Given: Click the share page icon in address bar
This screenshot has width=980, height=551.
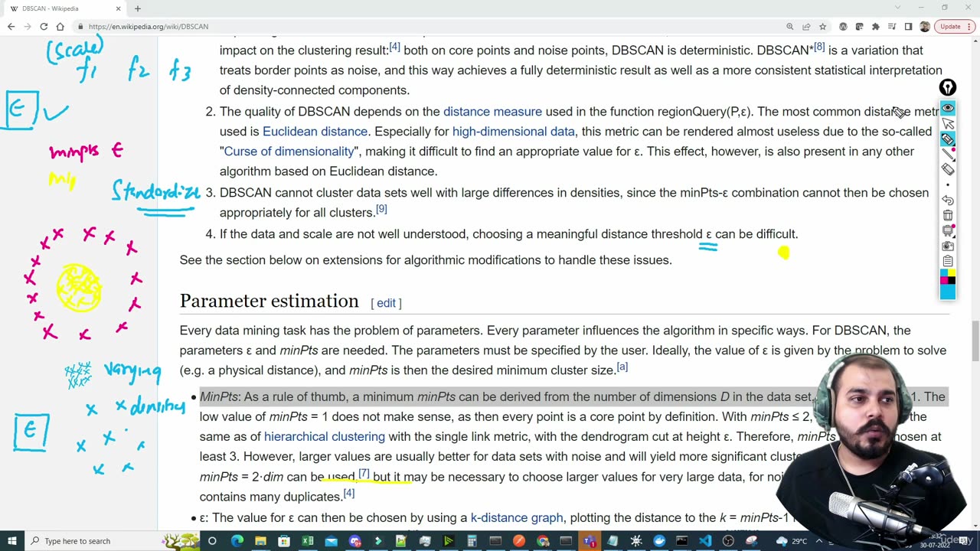Looking at the screenshot, I should (806, 27).
